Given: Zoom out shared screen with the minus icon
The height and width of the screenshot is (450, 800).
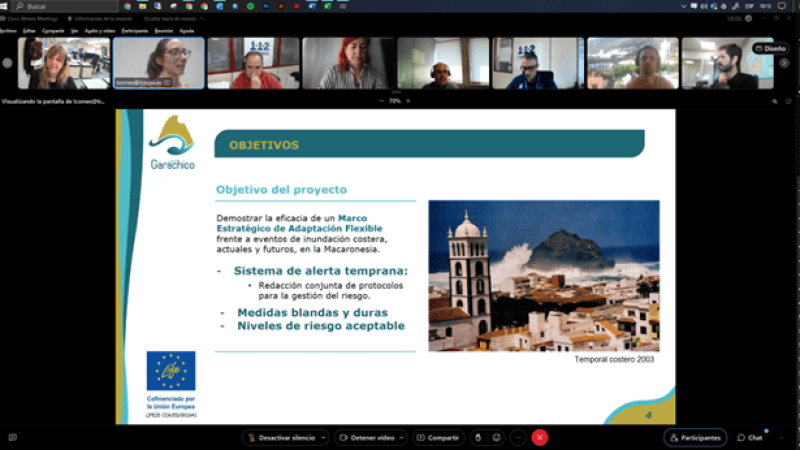Looking at the screenshot, I should (382, 101).
